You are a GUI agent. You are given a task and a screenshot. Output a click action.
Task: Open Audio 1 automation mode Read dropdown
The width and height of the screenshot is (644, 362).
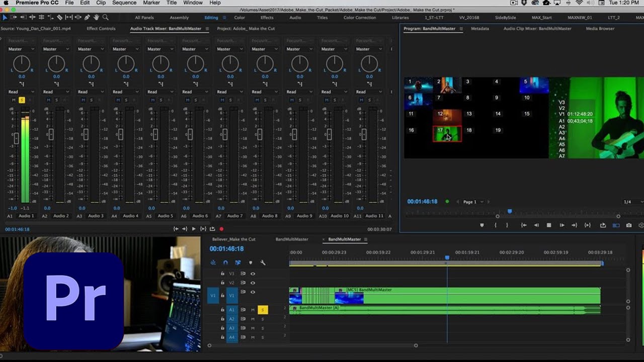[21, 92]
